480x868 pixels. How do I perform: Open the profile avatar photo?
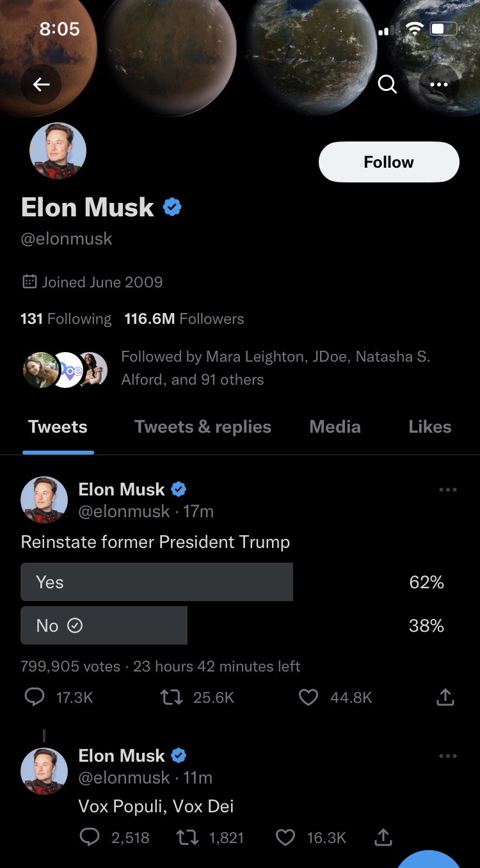(x=58, y=151)
